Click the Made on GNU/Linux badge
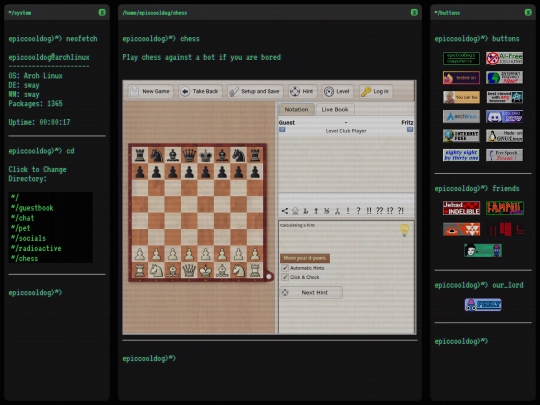Image resolution: width=540 pixels, height=405 pixels. pos(505,136)
